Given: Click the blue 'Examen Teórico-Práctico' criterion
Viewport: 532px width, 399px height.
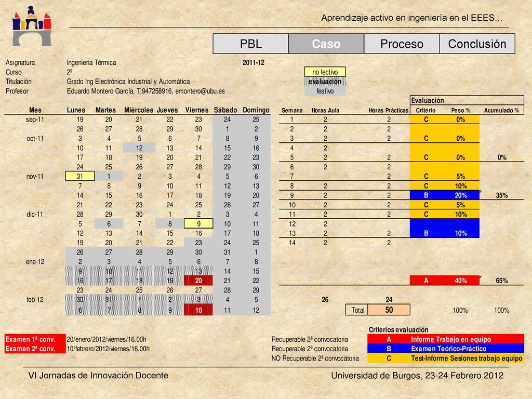Looking at the screenshot, I should pos(445,349).
